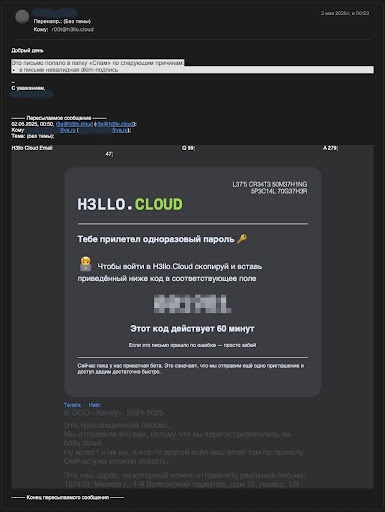Image resolution: width=385 pixels, height=512 pixels.
Task: Click recipient address r00t@h3llo.cloud
Action: tap(73, 29)
